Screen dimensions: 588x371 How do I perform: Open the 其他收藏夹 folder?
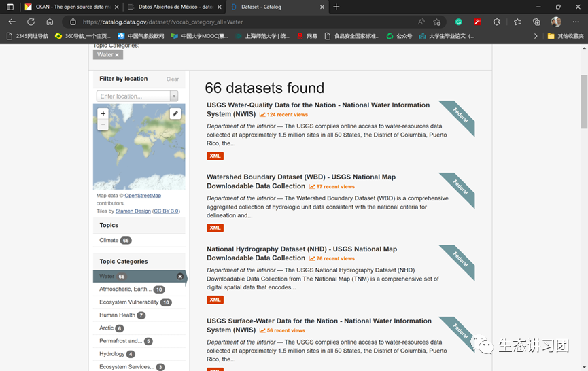[x=566, y=36]
